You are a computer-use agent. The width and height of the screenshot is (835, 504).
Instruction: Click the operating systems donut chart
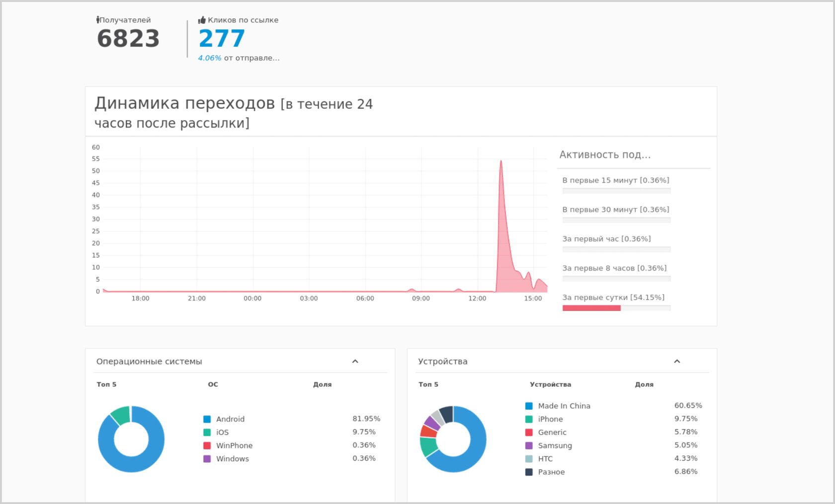pyautogui.click(x=131, y=439)
